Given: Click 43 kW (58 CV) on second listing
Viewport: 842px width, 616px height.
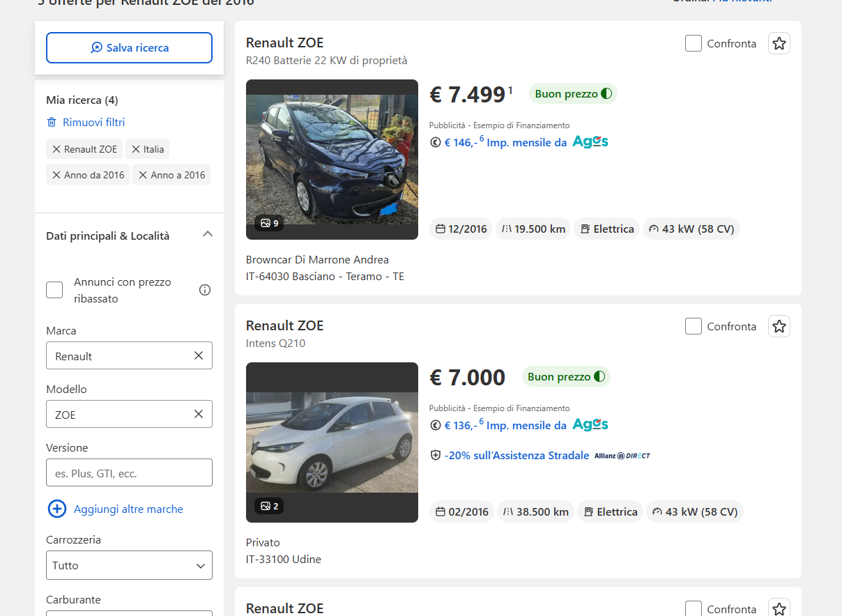Looking at the screenshot, I should coord(695,511).
